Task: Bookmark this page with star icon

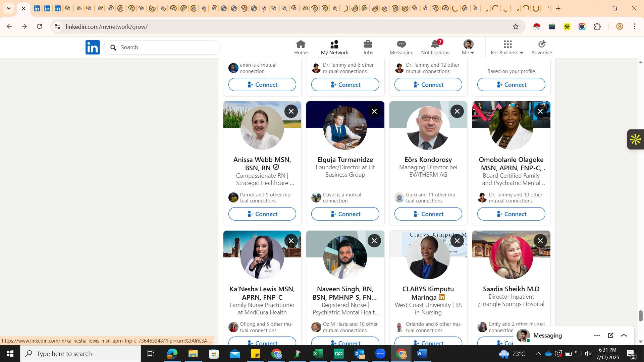Action: pos(516,26)
